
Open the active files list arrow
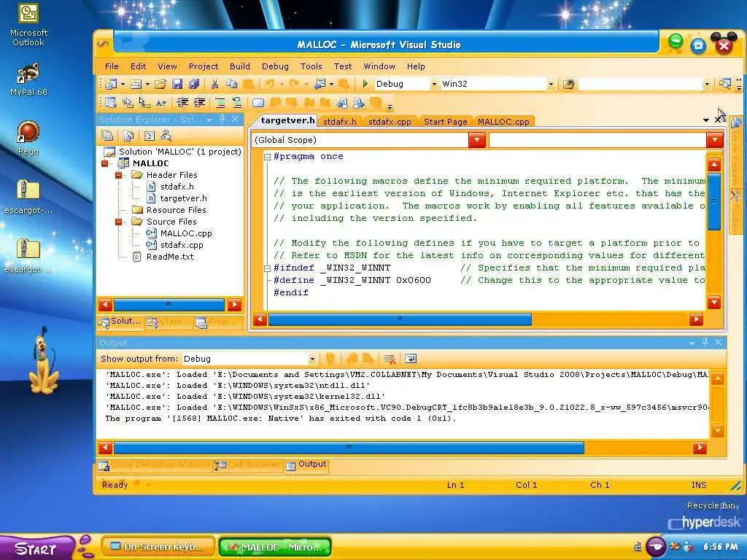coord(705,120)
